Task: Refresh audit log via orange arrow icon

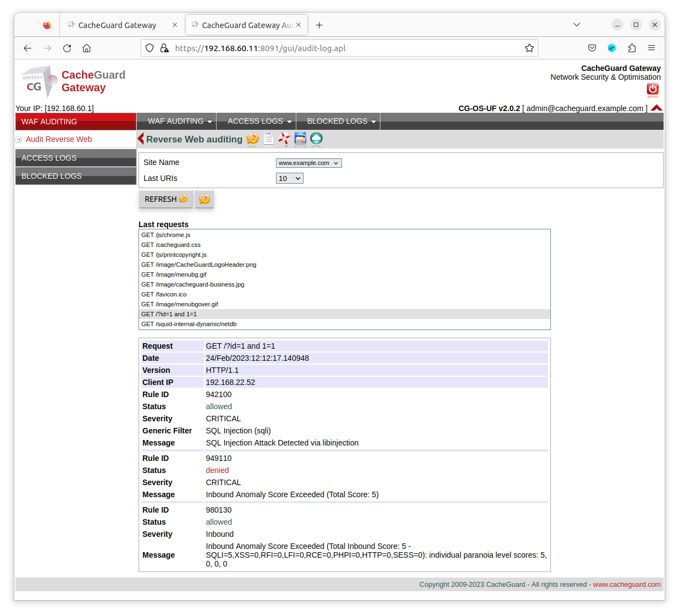Action: [252, 139]
